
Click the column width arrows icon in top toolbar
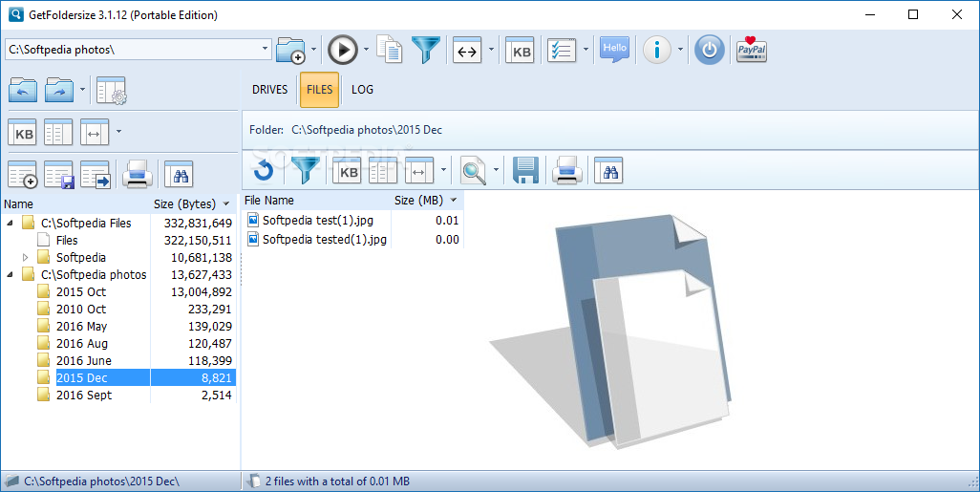[467, 50]
